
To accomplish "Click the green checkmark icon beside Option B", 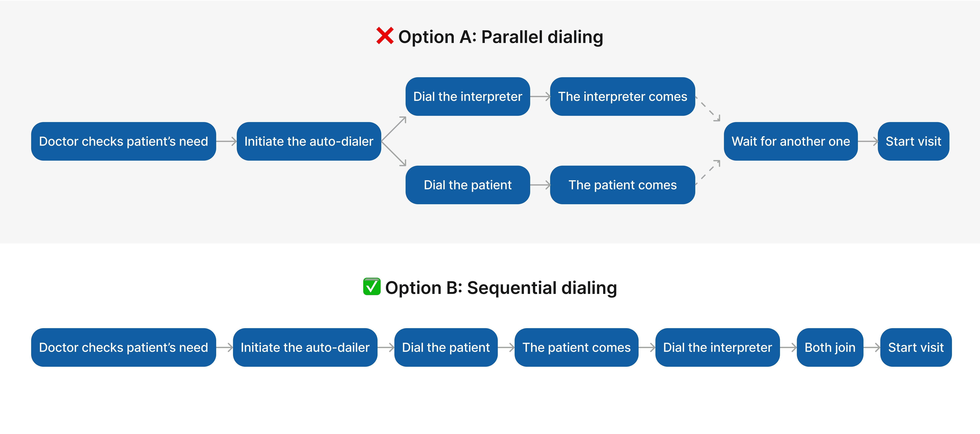I will tap(371, 286).
